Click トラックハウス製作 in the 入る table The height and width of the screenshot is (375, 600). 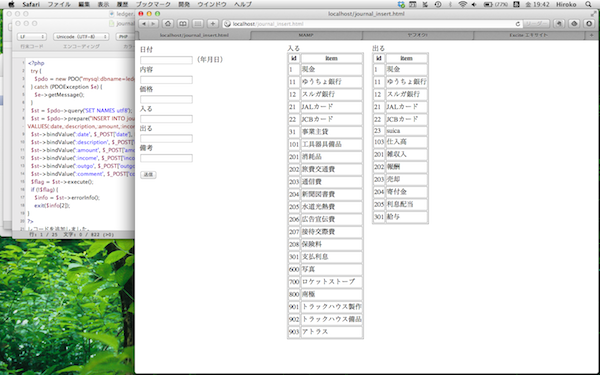coord(331,307)
